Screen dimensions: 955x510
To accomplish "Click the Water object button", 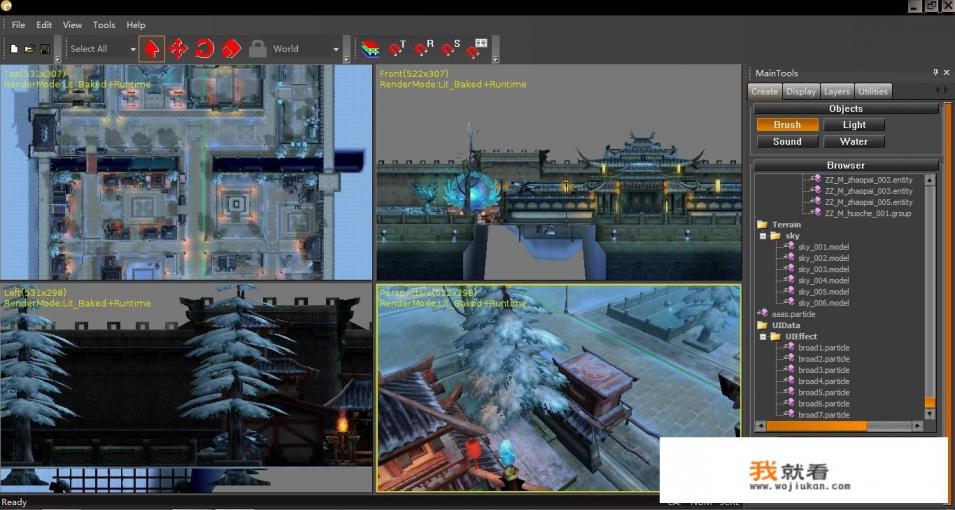I will pyautogui.click(x=854, y=141).
